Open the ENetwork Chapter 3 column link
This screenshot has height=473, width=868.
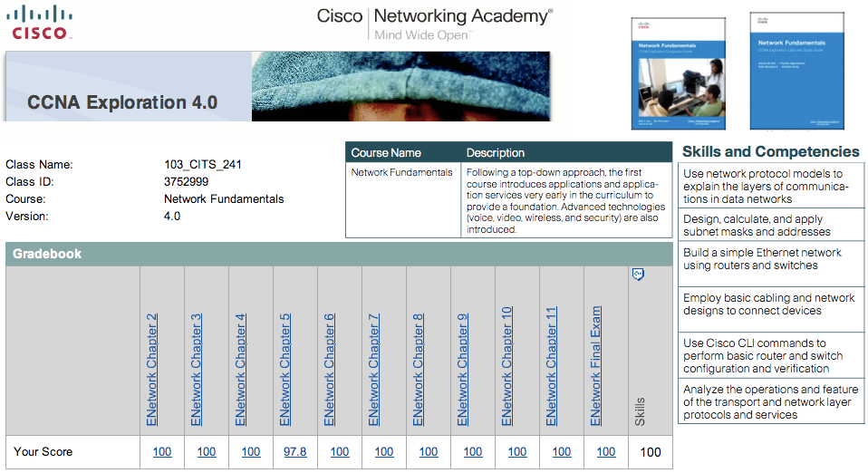click(x=196, y=370)
